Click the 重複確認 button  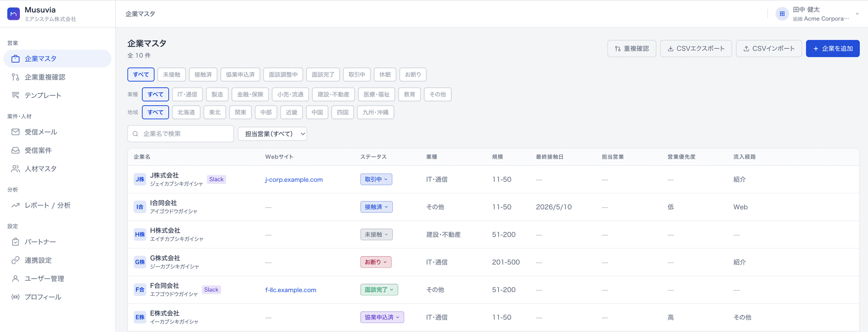coord(632,49)
